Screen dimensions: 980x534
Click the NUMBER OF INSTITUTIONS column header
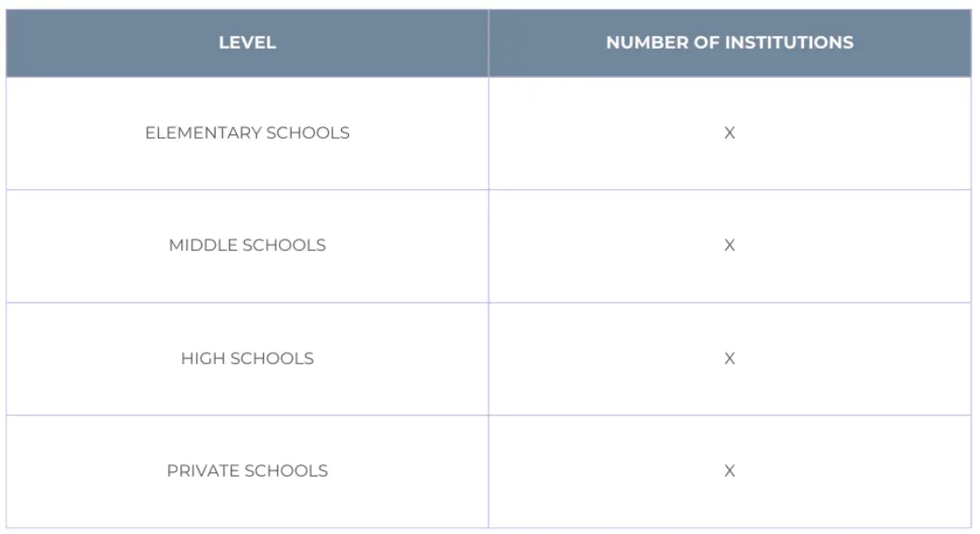pyautogui.click(x=729, y=42)
